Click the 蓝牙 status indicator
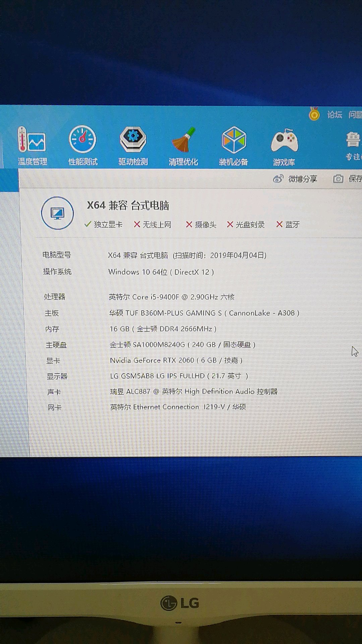 coord(288,224)
